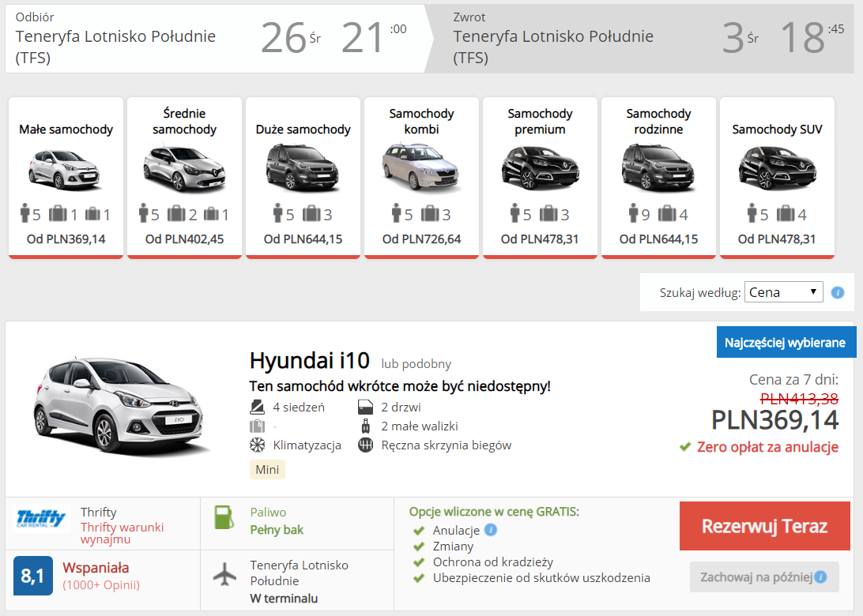Click the green fuel pump icon
The height and width of the screenshot is (616, 863).
pyautogui.click(x=224, y=517)
